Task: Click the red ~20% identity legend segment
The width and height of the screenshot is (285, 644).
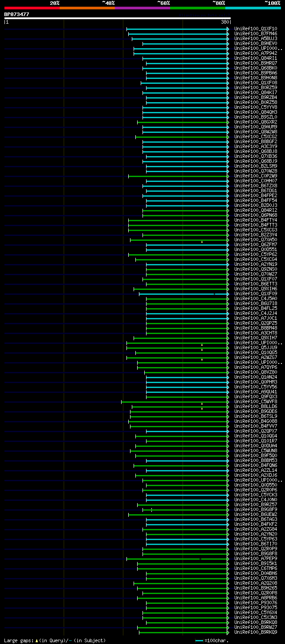Action: point(32,8)
